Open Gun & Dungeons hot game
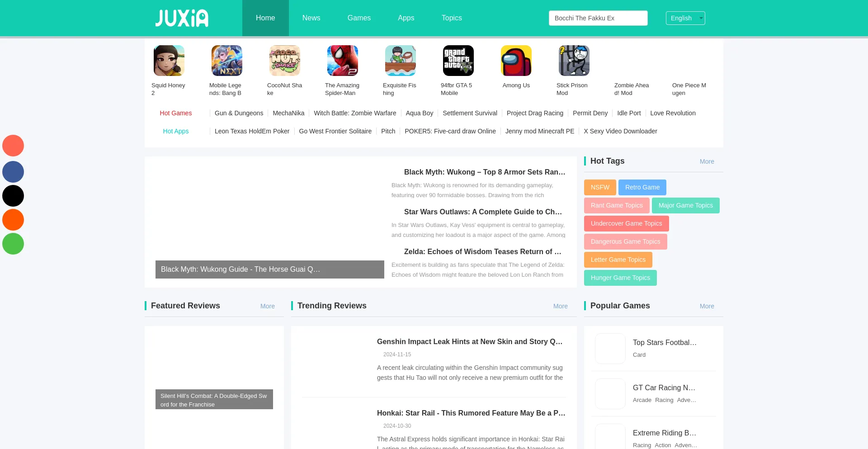868x449 pixels. click(x=239, y=113)
